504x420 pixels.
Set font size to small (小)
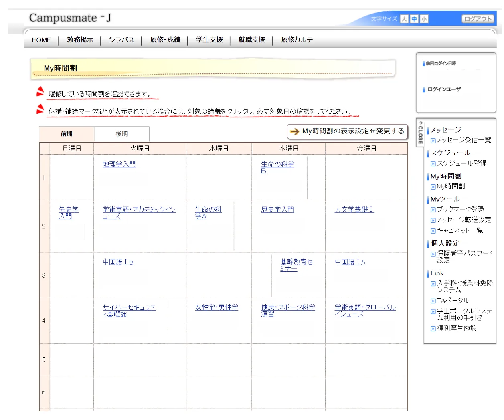[x=424, y=19]
